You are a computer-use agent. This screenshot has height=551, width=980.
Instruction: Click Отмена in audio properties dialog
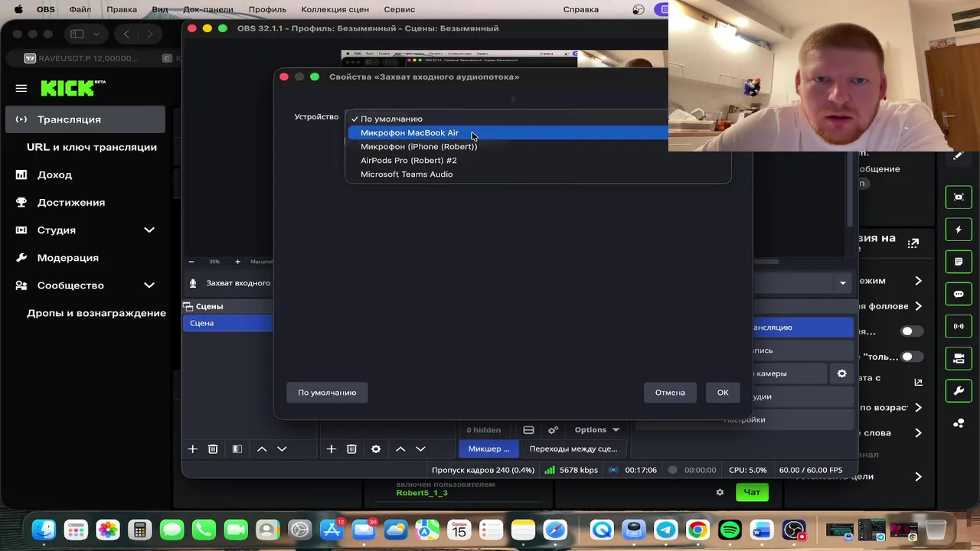[670, 393]
